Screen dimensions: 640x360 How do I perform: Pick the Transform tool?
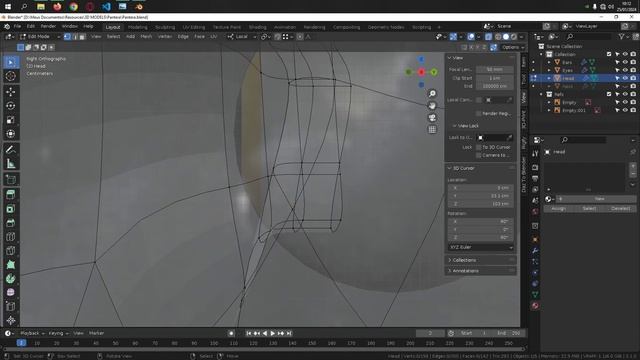coord(11,134)
